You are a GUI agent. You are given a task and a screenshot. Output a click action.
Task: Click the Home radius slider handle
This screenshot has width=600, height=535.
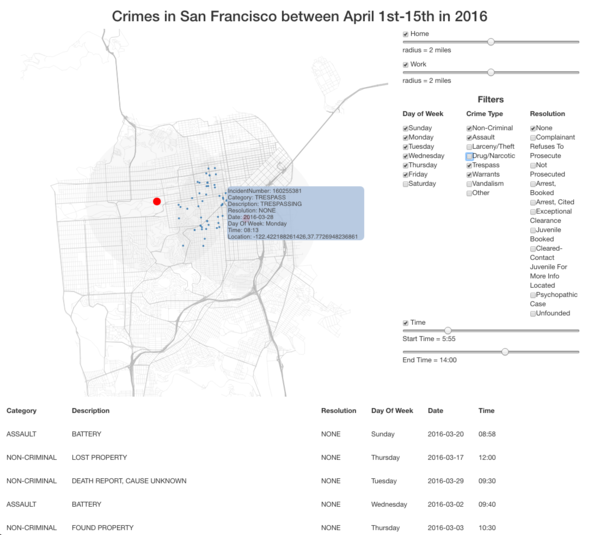point(491,42)
